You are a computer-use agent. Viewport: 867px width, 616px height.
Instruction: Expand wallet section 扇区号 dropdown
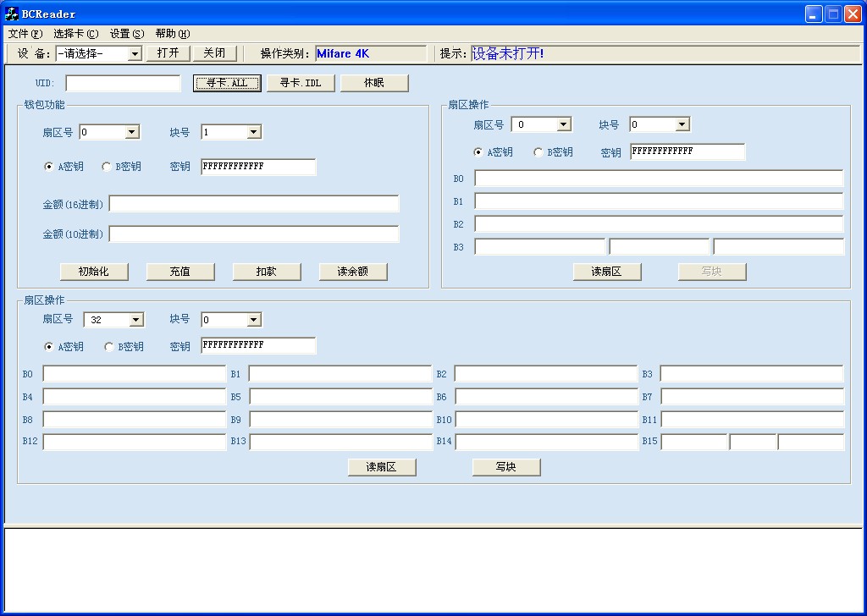click(131, 132)
